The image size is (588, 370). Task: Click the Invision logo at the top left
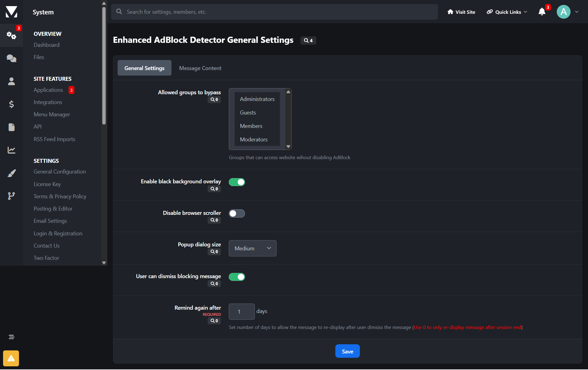click(11, 12)
